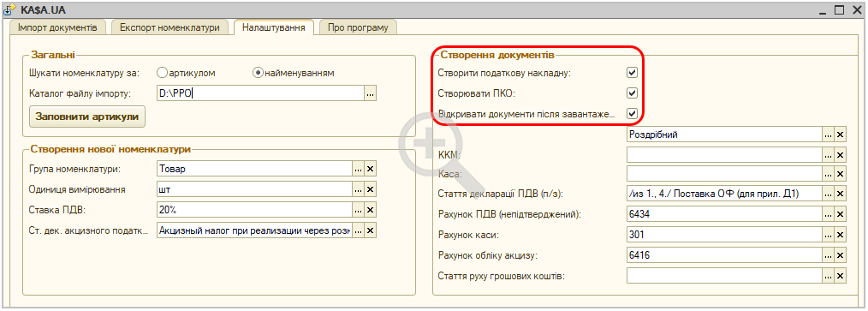This screenshot has height=311, width=868.
Task: Open selection for the ККМ field
Action: click(828, 155)
